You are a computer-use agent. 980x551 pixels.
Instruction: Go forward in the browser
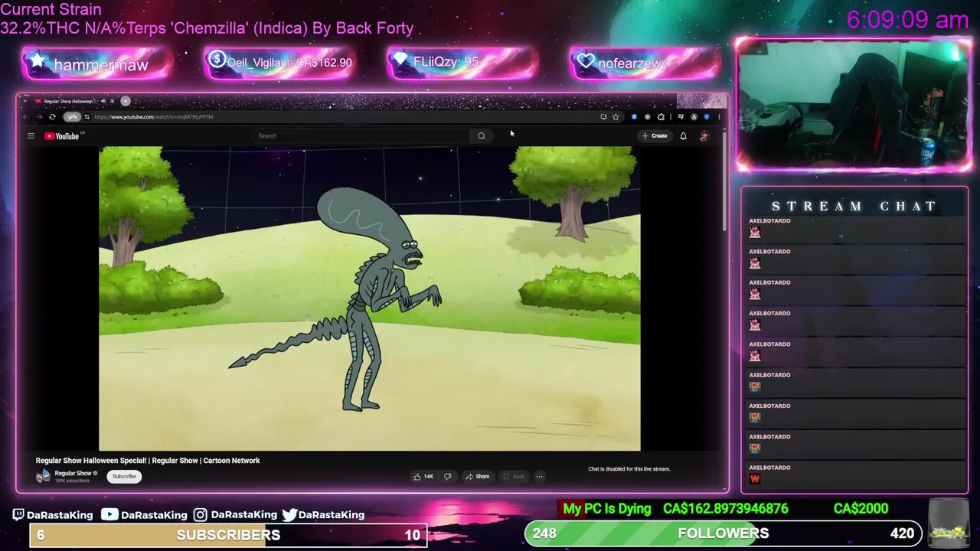point(40,117)
